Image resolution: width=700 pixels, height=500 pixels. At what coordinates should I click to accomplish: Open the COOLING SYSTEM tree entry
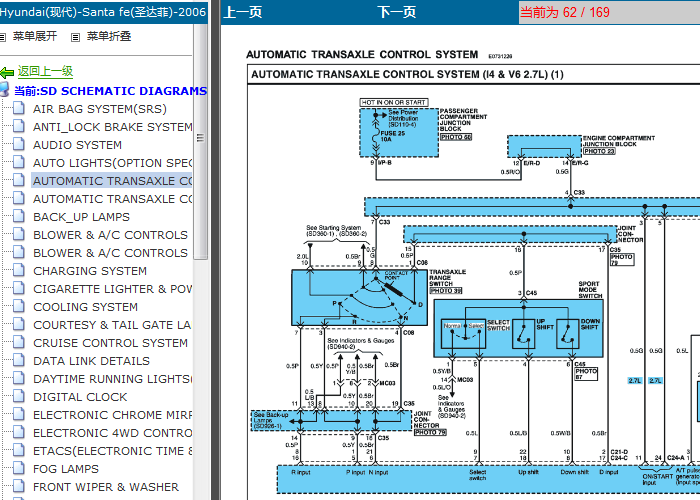pyautogui.click(x=85, y=307)
